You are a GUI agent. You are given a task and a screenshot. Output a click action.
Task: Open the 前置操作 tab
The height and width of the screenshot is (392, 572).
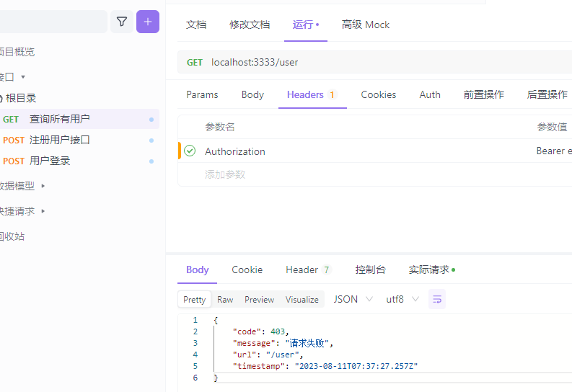[x=484, y=94]
